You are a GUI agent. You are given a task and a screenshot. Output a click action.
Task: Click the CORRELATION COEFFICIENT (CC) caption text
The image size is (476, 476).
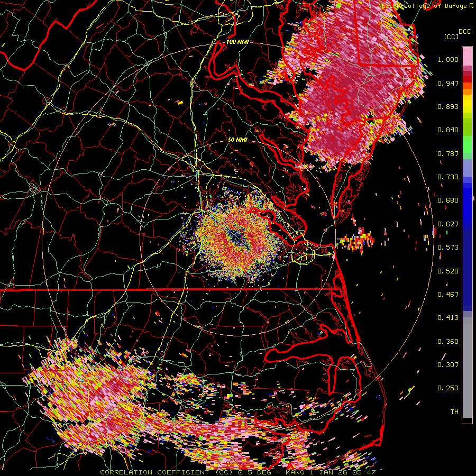166,472
